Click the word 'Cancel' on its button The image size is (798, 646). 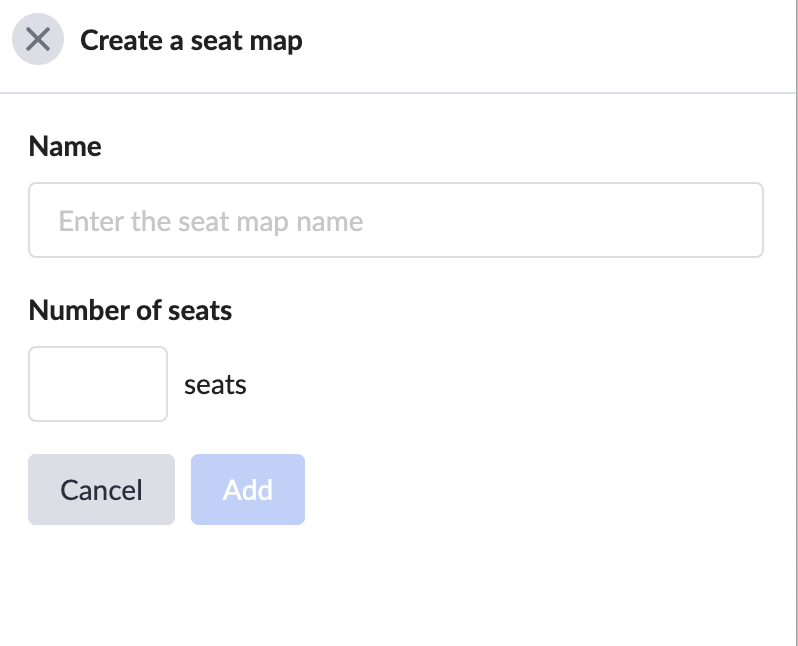click(101, 490)
